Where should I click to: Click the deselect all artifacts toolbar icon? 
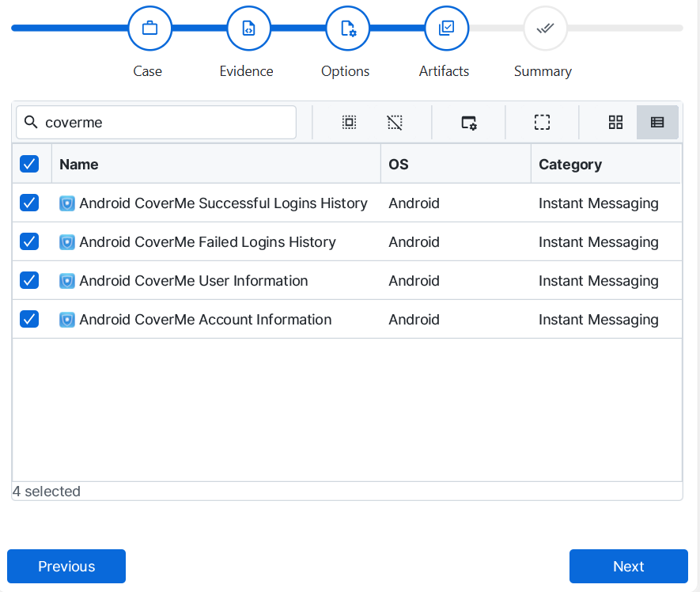click(395, 123)
